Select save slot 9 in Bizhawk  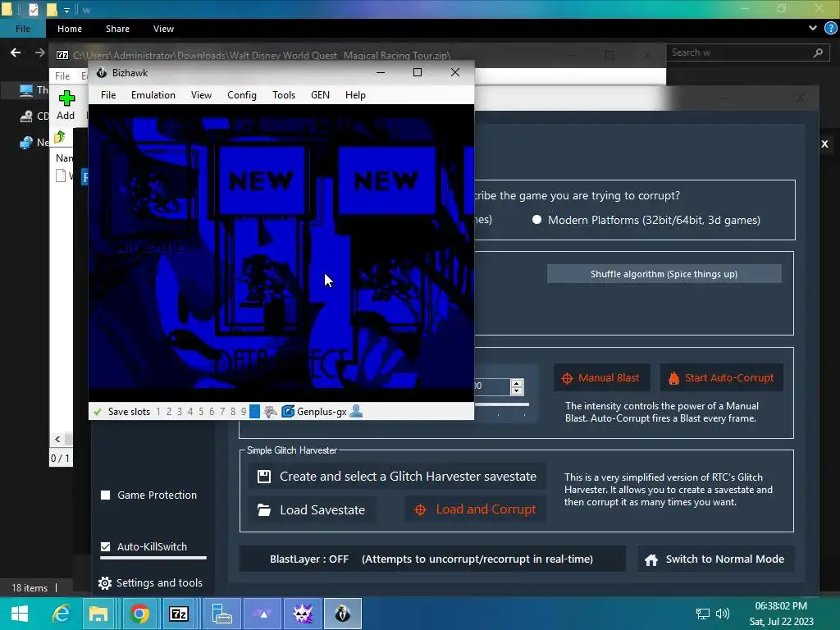point(244,412)
